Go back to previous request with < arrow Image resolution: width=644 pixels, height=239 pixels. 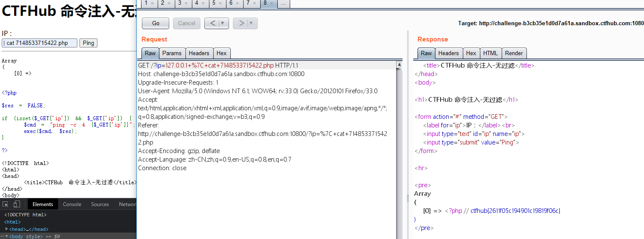coord(212,23)
